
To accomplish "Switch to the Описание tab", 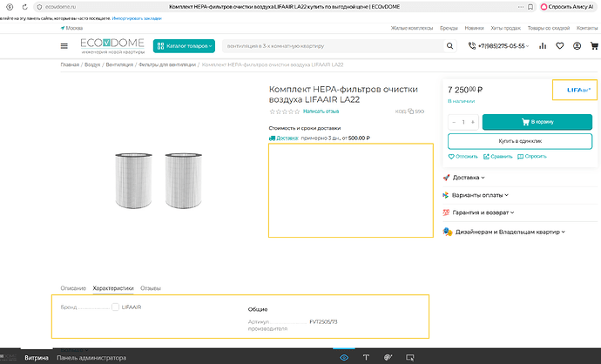I will 73,288.
